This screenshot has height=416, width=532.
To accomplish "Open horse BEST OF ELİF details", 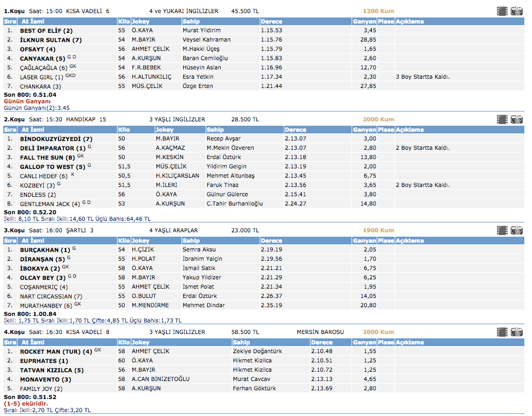I will [x=46, y=31].
